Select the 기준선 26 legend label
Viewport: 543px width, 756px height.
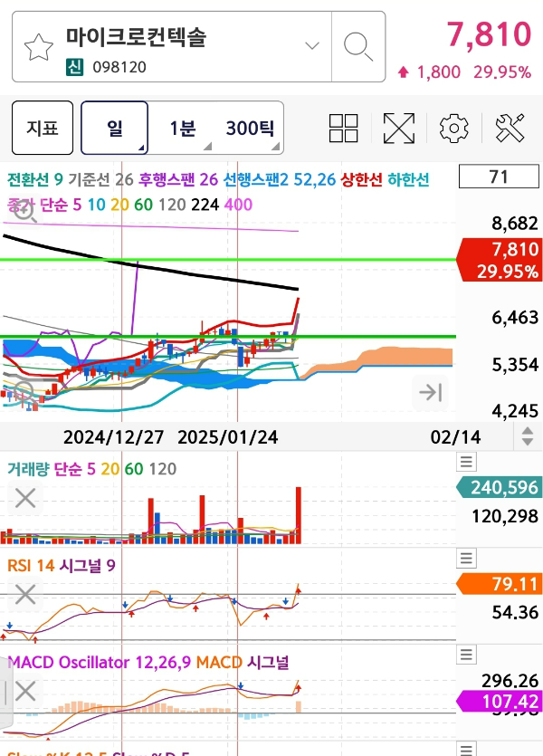tap(100, 180)
